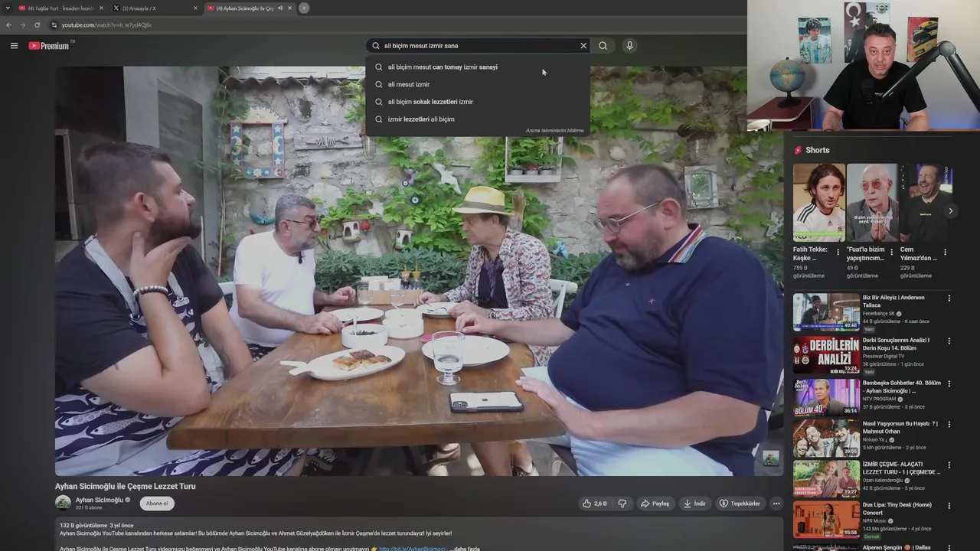The width and height of the screenshot is (980, 551).
Task: Click the in-video corner thumbnail icon
Action: pyautogui.click(x=771, y=458)
